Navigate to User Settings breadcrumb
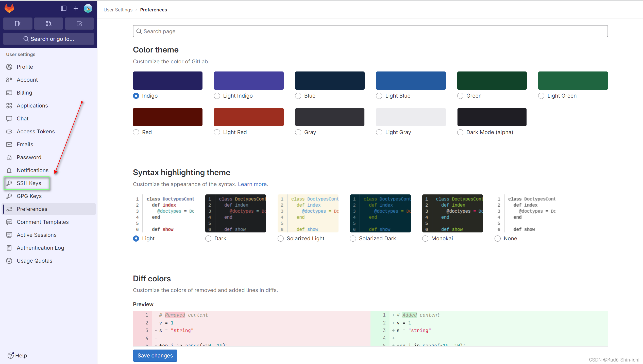643x364 pixels. pos(118,10)
